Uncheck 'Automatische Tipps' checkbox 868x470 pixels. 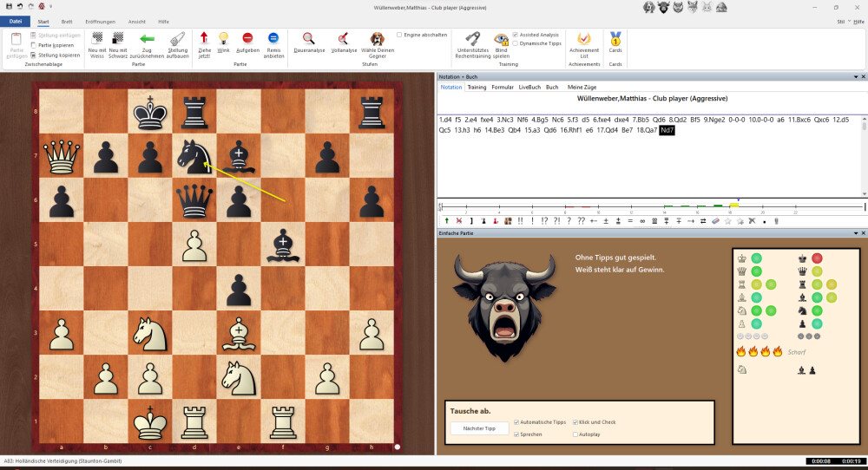(x=517, y=422)
